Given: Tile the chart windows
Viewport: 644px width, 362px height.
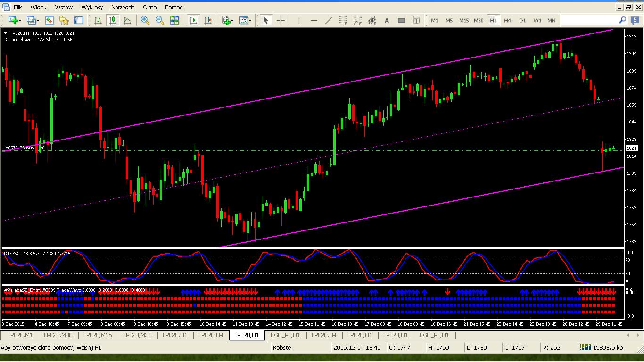Looking at the screenshot, I should [x=174, y=20].
